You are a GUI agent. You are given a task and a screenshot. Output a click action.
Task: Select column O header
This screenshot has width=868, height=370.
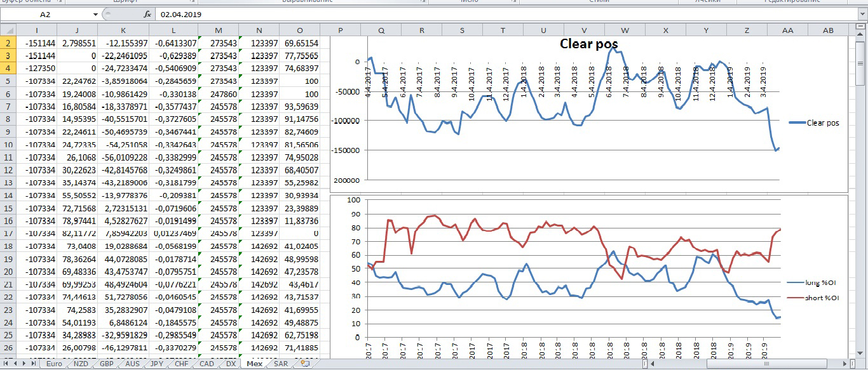point(299,30)
